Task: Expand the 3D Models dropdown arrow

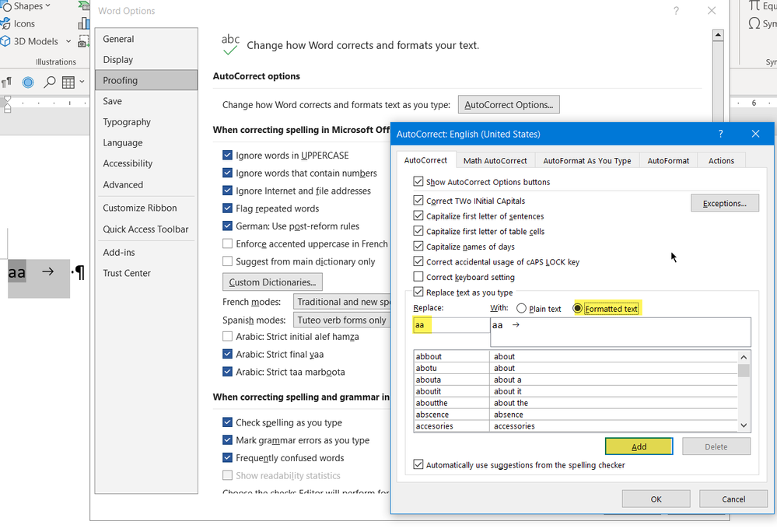Action: pos(68,41)
